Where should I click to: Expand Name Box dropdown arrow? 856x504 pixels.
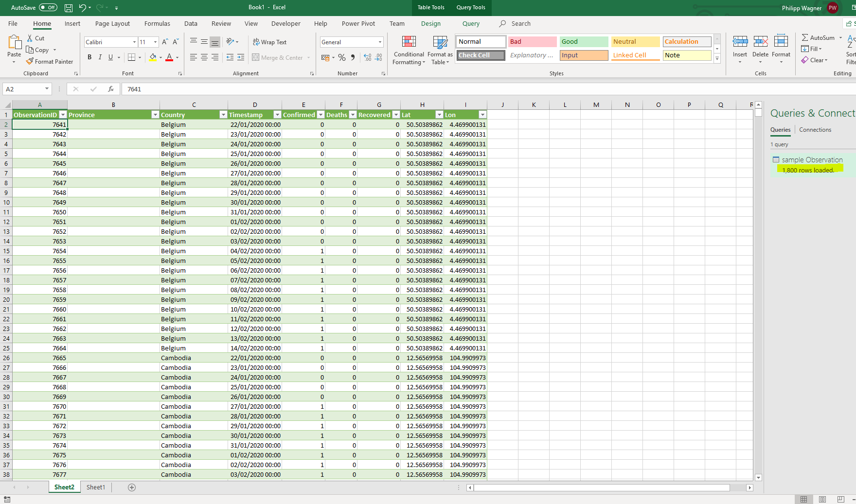tap(47, 89)
